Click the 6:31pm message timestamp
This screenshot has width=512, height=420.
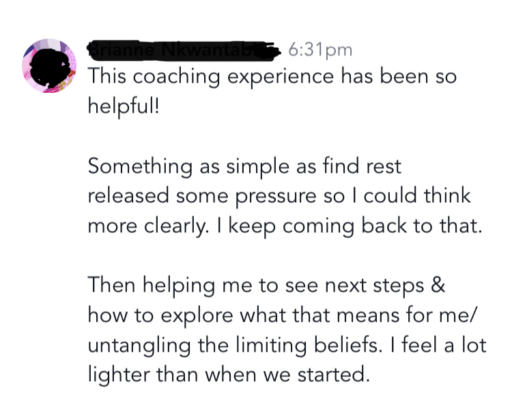click(x=320, y=49)
